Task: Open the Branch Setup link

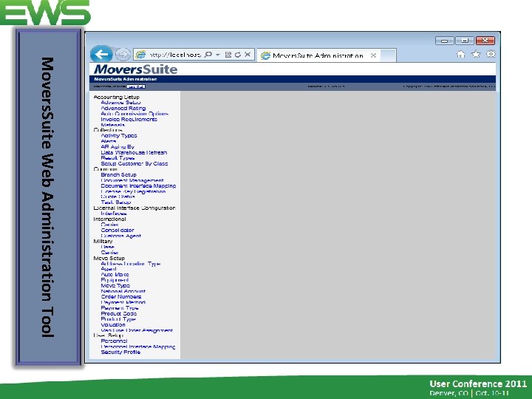Action: (118, 174)
